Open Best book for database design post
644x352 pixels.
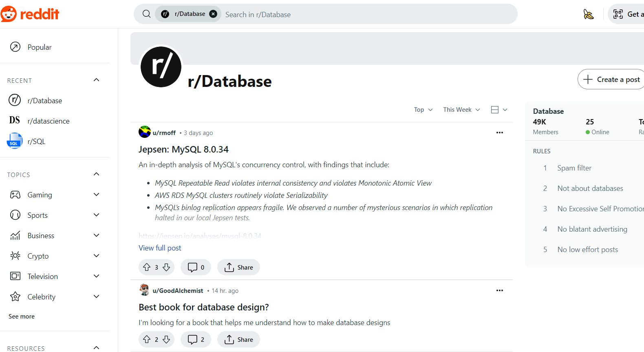coord(204,307)
